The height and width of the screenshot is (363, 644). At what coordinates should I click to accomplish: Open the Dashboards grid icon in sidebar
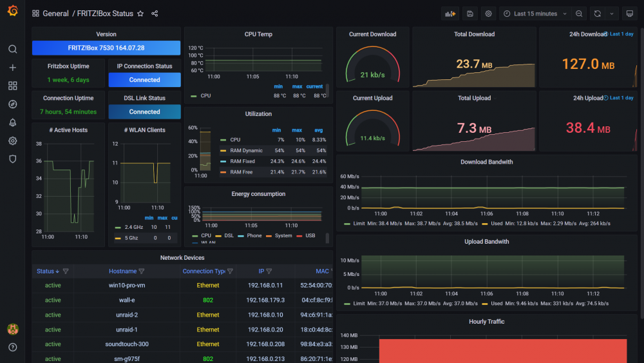pyautogui.click(x=13, y=86)
